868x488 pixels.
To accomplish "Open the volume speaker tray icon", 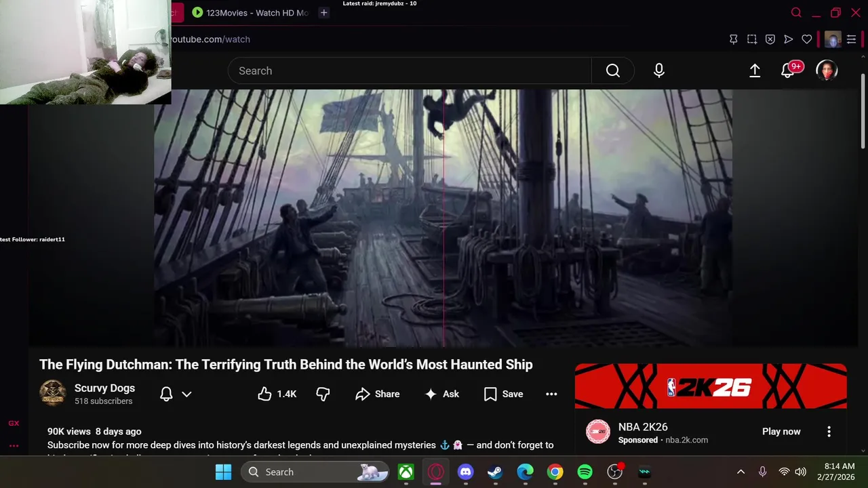I will (800, 472).
